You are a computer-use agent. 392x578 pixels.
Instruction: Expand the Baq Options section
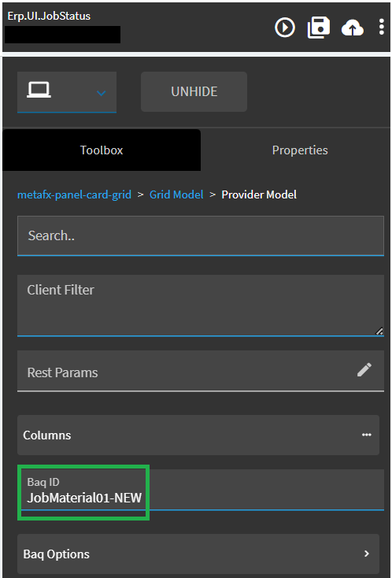198,554
